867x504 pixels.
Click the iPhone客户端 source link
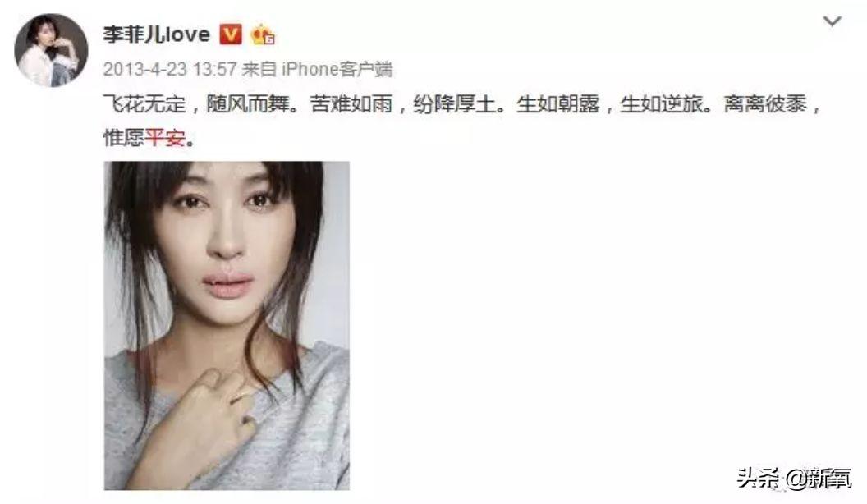pos(337,69)
